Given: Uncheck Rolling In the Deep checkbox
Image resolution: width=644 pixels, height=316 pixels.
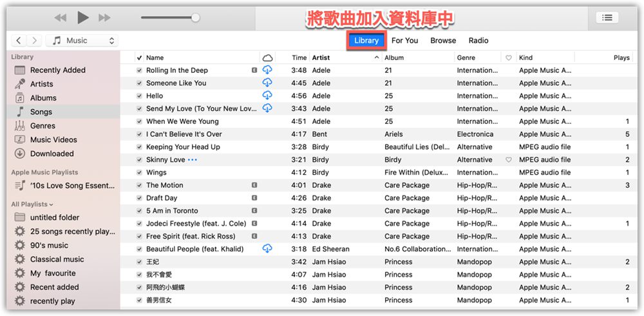Looking at the screenshot, I should tap(140, 70).
